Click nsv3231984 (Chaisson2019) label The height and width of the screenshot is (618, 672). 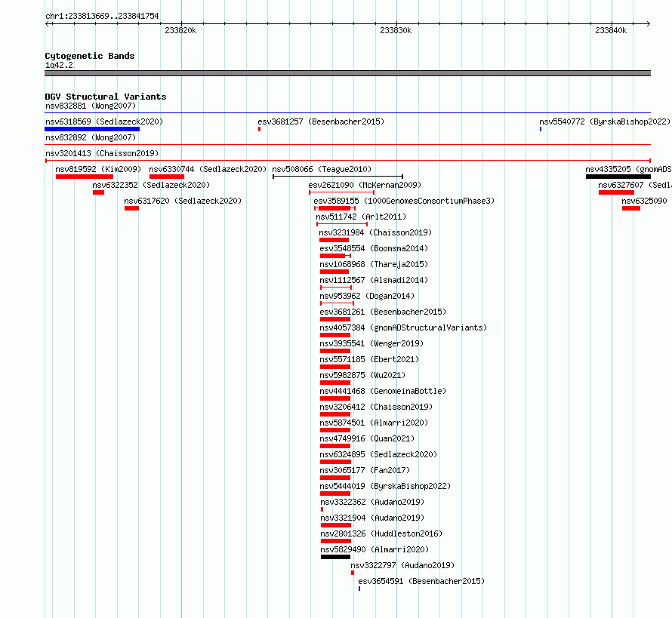(375, 232)
